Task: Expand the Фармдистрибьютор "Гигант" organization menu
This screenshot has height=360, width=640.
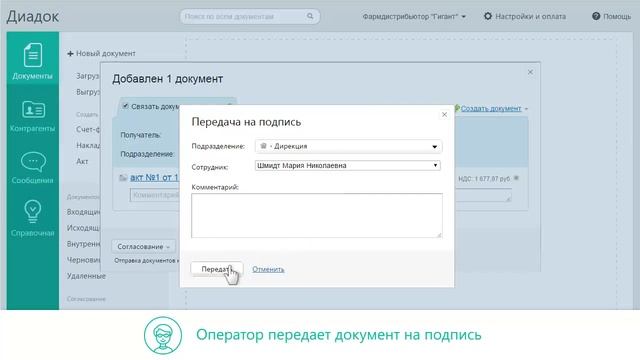Action: pos(414,16)
